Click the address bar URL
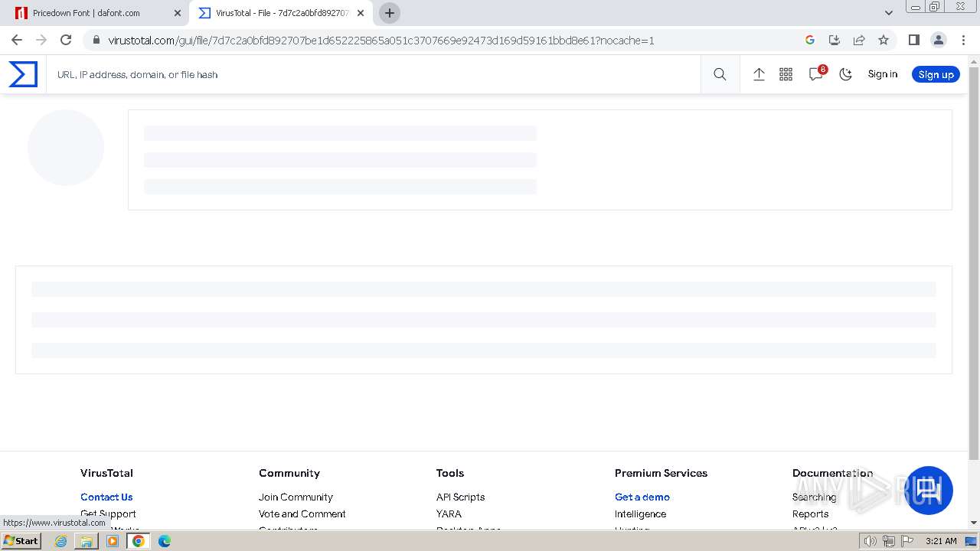980x551 pixels. coord(381,41)
